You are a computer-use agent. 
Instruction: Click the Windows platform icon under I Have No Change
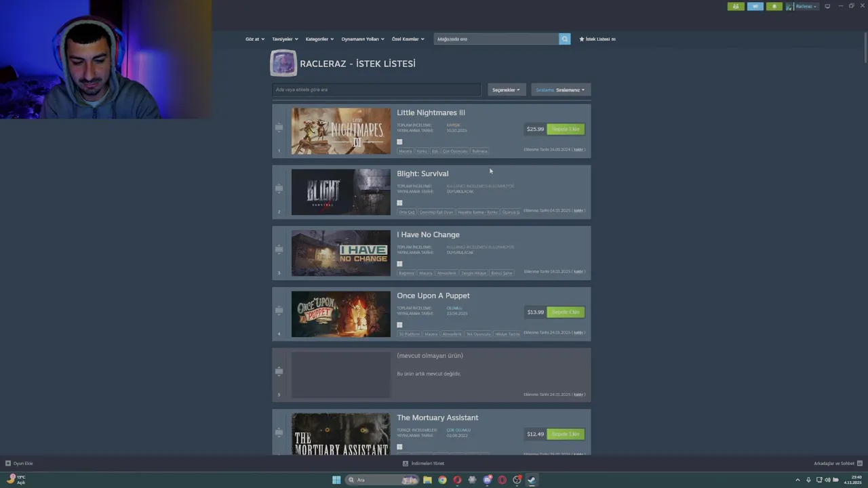pos(399,264)
